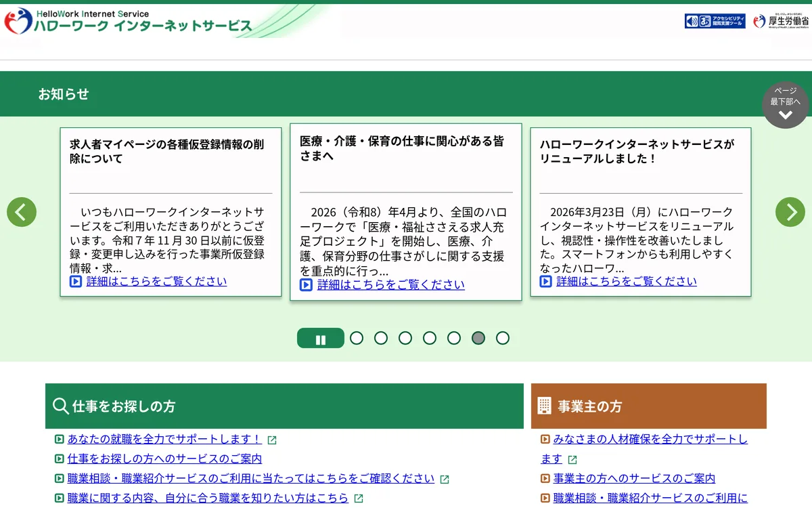Click the お知らせ heading

click(64, 94)
